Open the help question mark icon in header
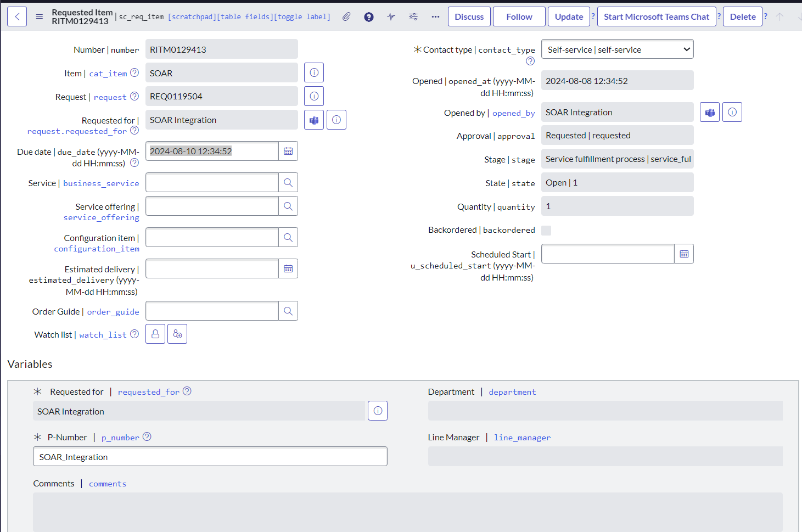This screenshot has height=532, width=802. (x=369, y=17)
